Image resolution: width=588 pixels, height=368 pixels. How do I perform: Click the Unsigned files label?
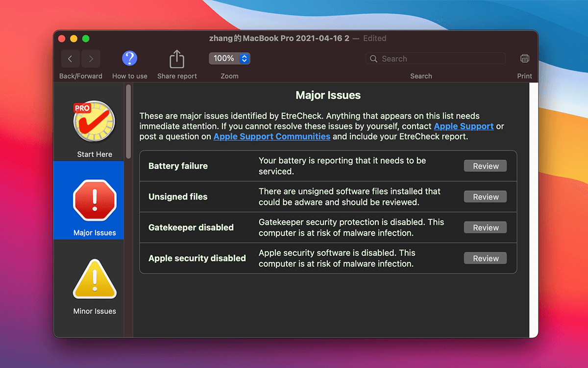pyautogui.click(x=178, y=197)
